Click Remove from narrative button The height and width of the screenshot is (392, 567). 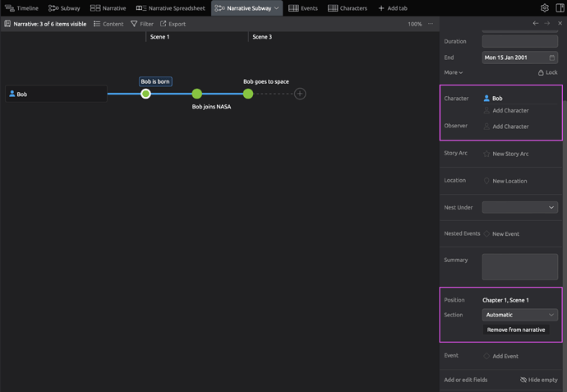click(515, 330)
